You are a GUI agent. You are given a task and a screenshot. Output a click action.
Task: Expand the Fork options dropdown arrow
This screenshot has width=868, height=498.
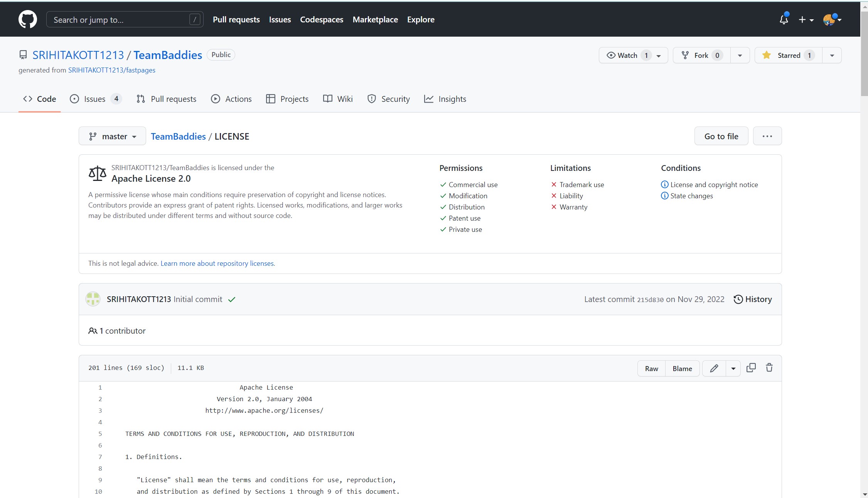[x=740, y=55]
